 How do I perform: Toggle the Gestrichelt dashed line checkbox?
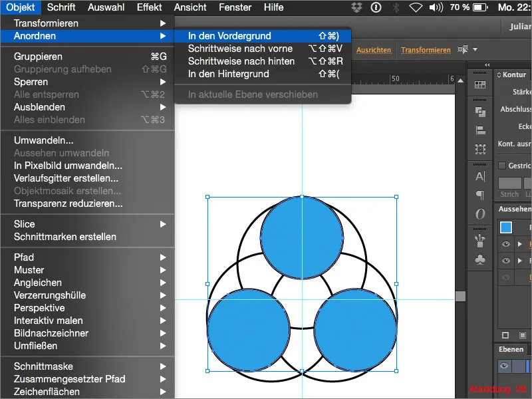pyautogui.click(x=502, y=166)
